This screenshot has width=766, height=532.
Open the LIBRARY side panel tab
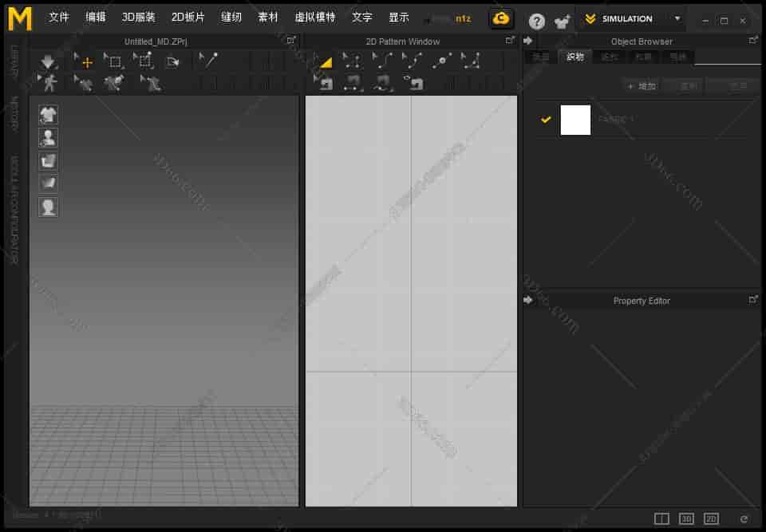pyautogui.click(x=14, y=62)
